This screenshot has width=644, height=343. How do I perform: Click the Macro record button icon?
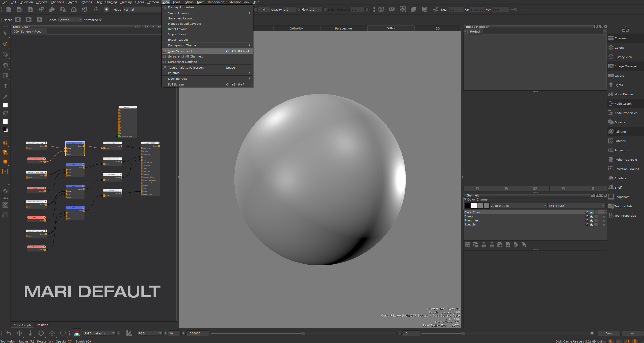[18, 20]
